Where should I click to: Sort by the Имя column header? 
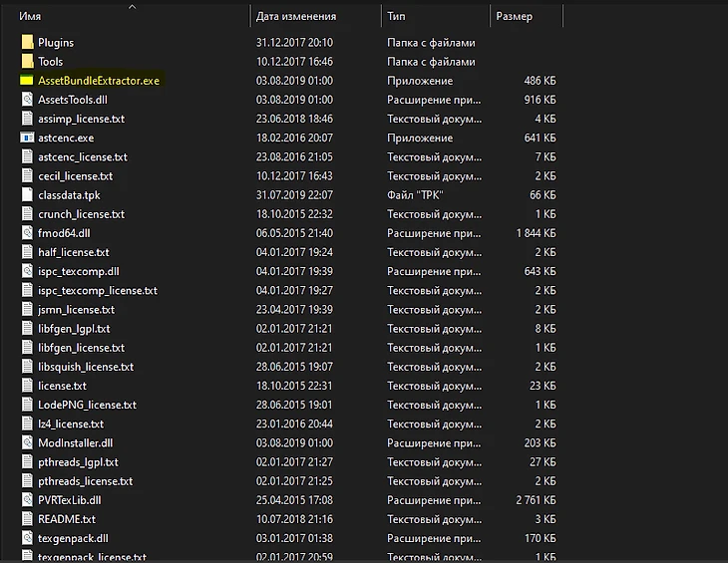[x=30, y=16]
